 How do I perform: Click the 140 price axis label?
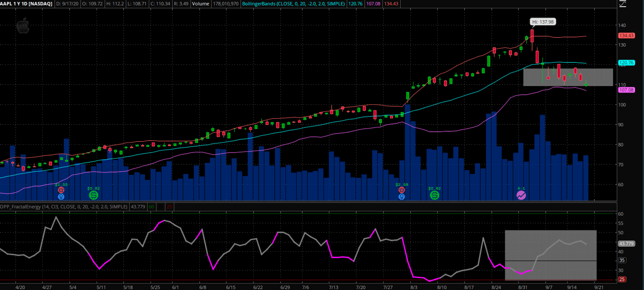tap(622, 25)
